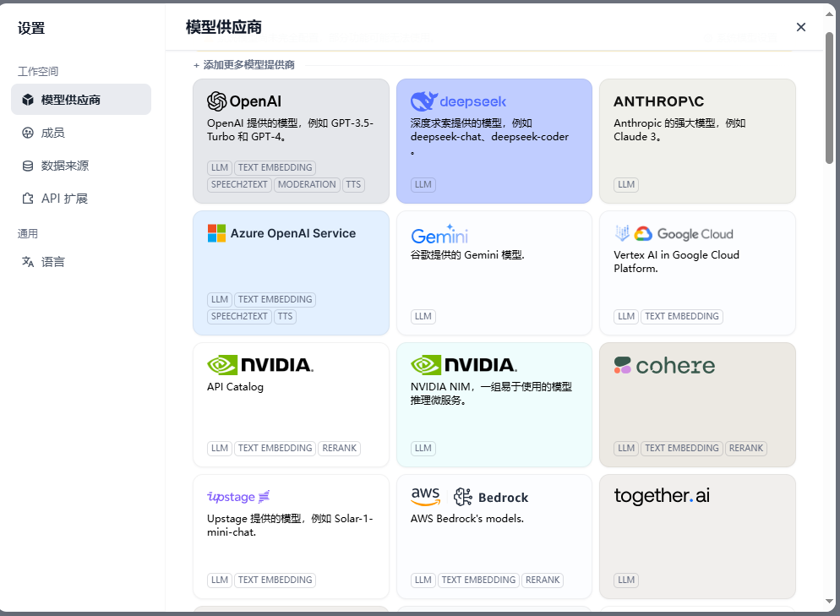
Task: Click the upstage logo
Action: [238, 497]
